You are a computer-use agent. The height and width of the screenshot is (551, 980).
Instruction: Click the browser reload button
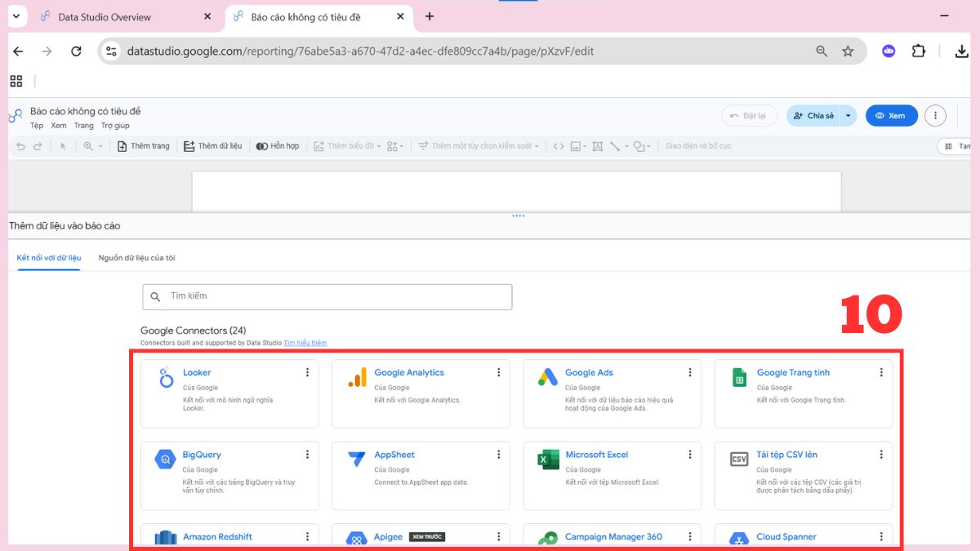76,51
